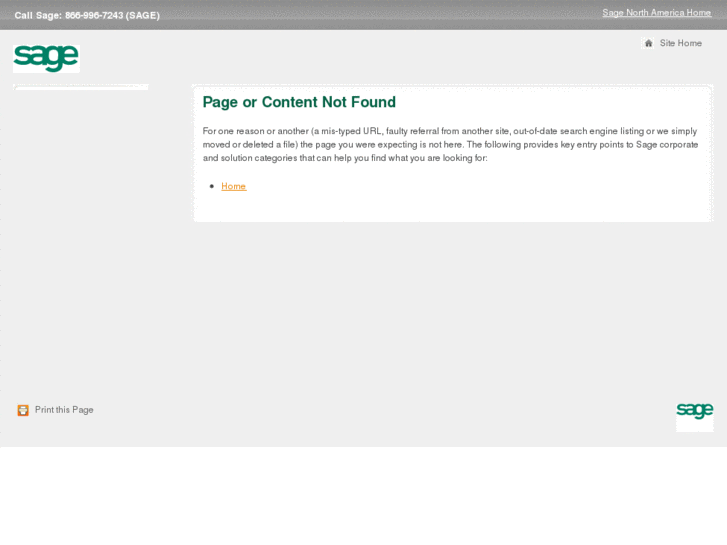This screenshot has width=727, height=545.
Task: Click the Print this Page link
Action: pyautogui.click(x=64, y=410)
